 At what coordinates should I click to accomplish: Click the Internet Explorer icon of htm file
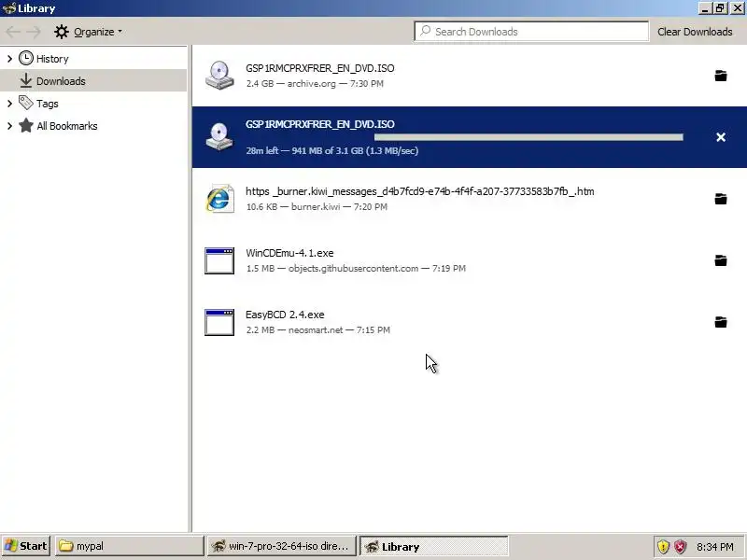(219, 199)
